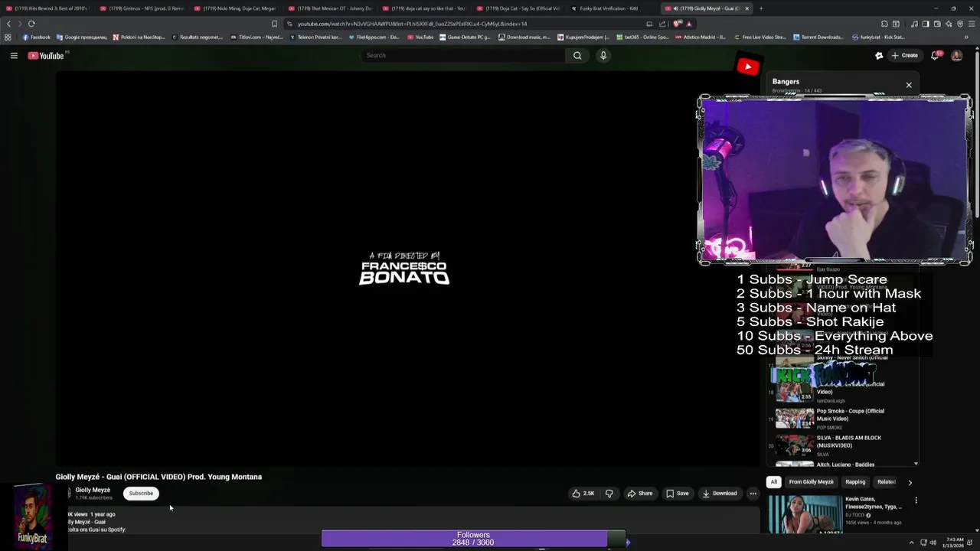Open system volume control in tray

point(933,543)
